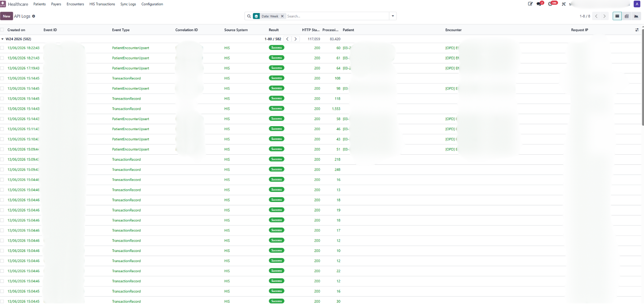
Task: Tick the checkbox for the 17:19:43 row
Action: pos(2,68)
